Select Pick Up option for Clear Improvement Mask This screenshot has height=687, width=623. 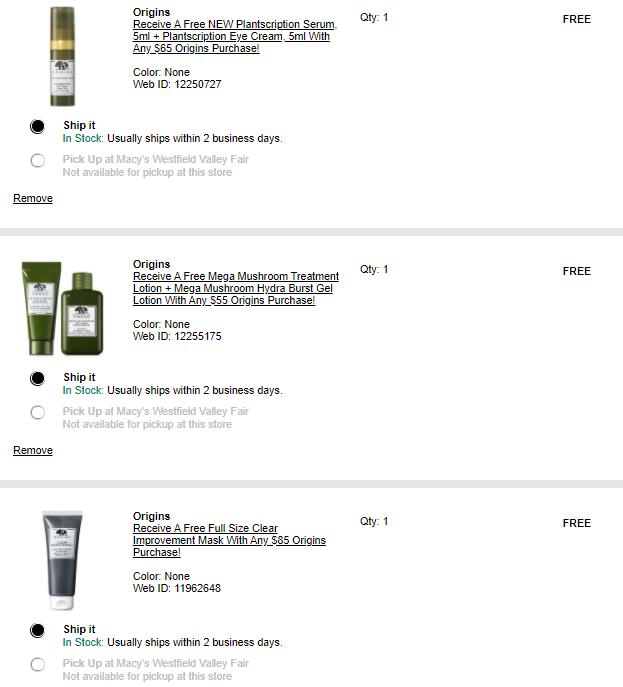pyautogui.click(x=38, y=664)
